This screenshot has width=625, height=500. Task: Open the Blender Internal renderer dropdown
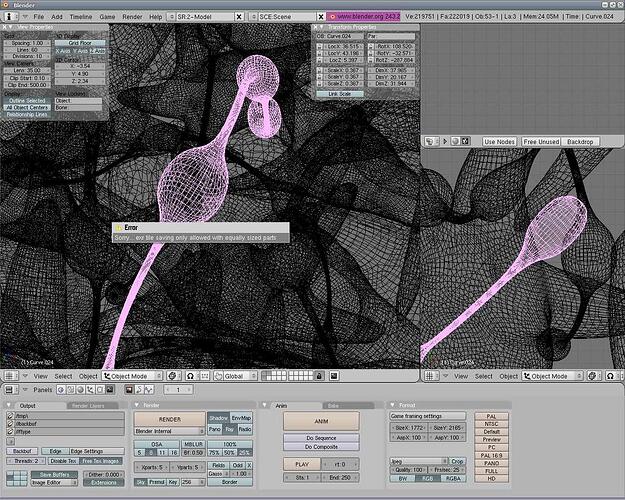169,431
